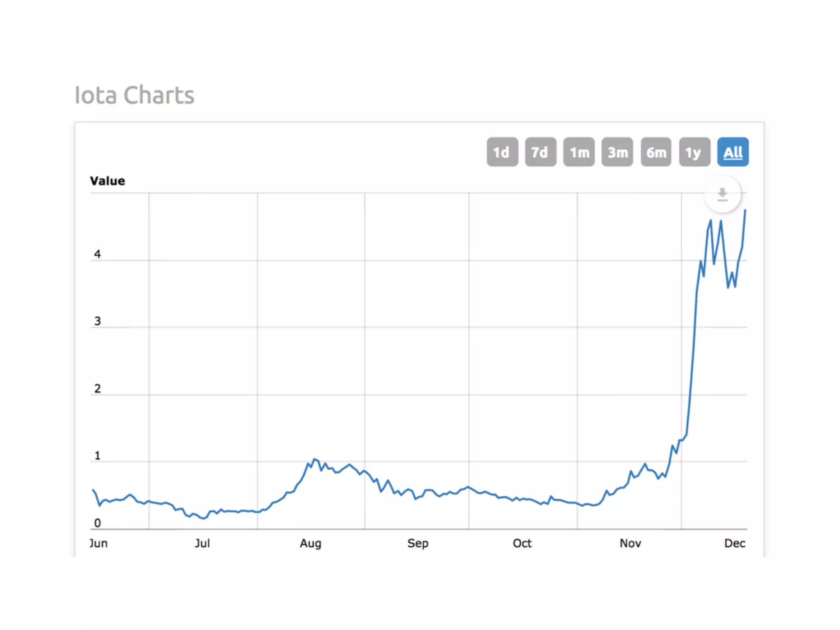This screenshot has width=840, height=630.
Task: Click the Iota Charts heading
Action: coord(134,95)
